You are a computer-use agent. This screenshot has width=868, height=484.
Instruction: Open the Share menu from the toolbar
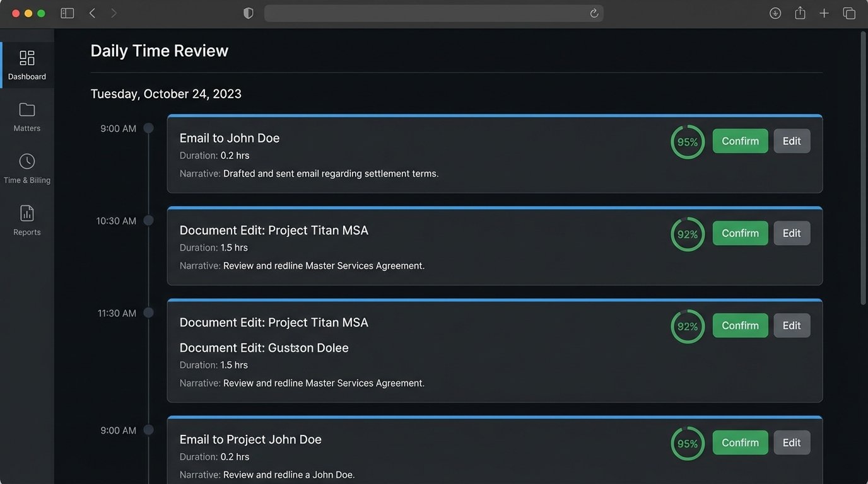[800, 13]
